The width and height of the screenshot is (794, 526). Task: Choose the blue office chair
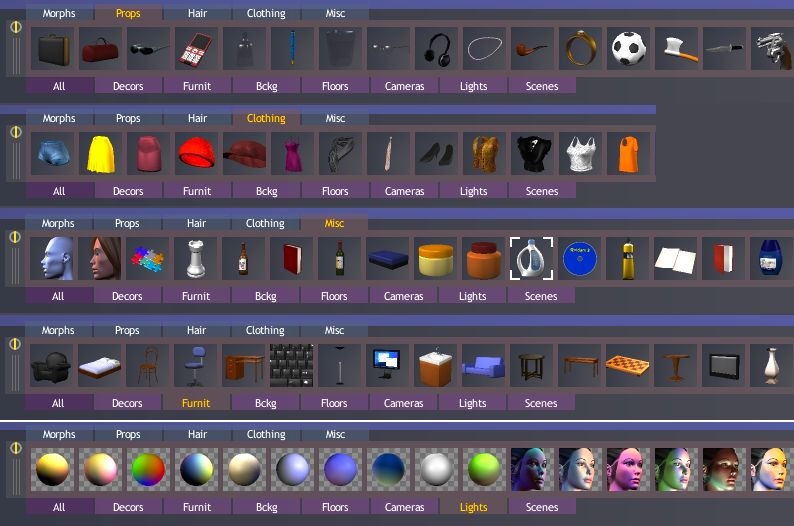point(195,366)
